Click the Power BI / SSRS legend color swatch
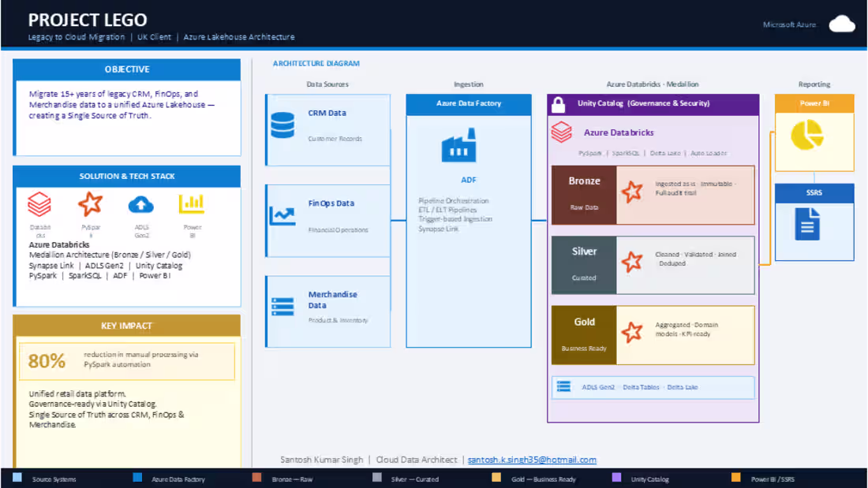Screen dimensions: 868x488 [x=736, y=478]
